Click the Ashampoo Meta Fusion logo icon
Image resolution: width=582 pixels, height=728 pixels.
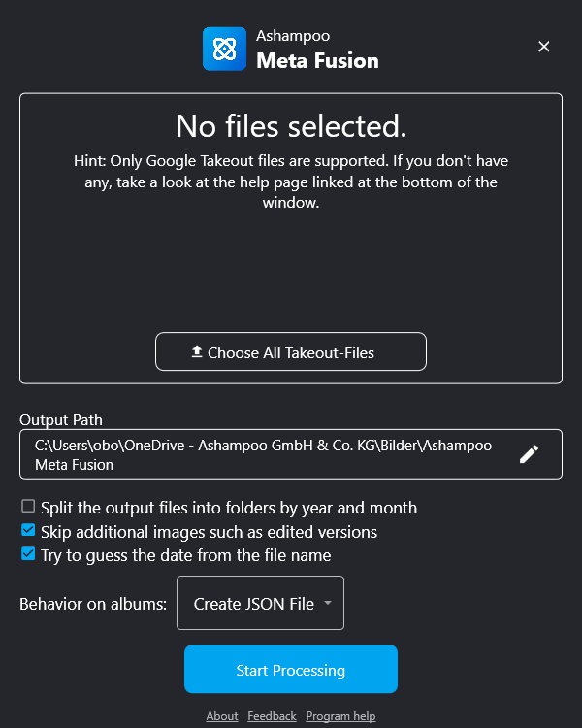pyautogui.click(x=224, y=49)
